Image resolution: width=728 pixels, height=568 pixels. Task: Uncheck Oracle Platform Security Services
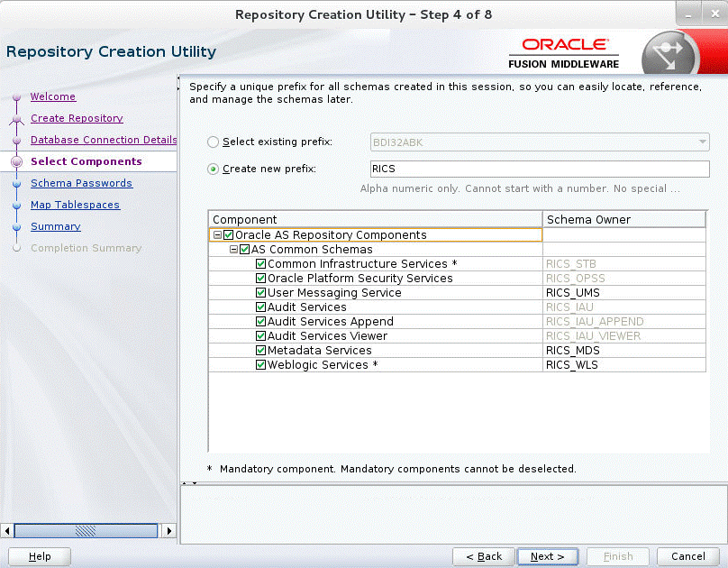(x=261, y=278)
